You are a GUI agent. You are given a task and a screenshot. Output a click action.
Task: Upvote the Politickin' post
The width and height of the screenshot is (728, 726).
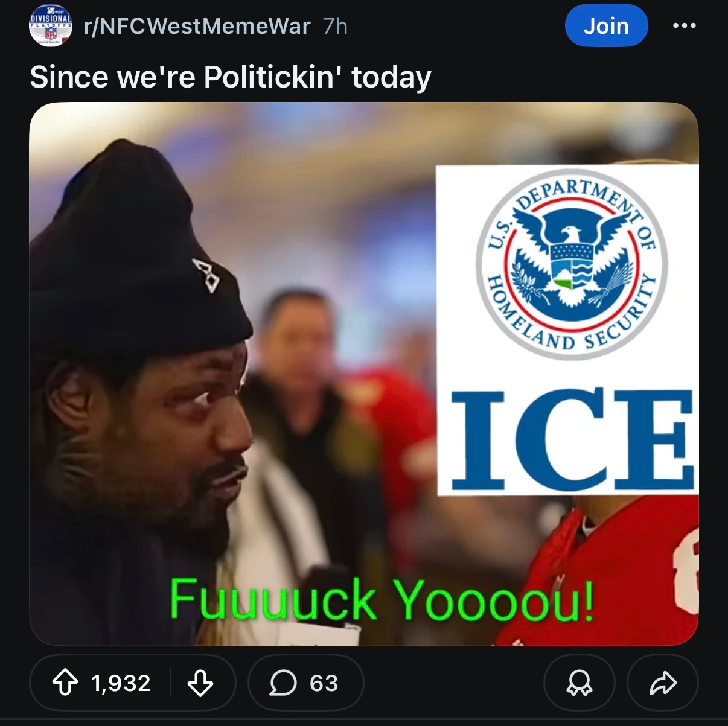click(65, 683)
